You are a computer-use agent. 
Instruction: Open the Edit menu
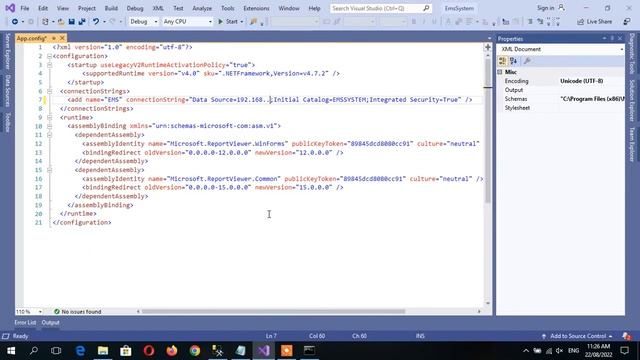point(43,8)
